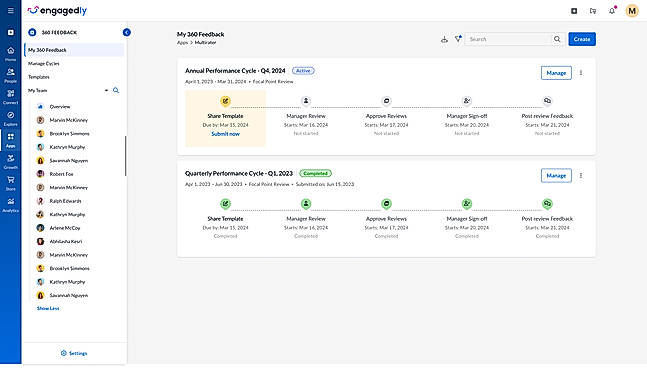Select Robert Fox in My Team
The width and height of the screenshot is (647, 368).
(61, 174)
